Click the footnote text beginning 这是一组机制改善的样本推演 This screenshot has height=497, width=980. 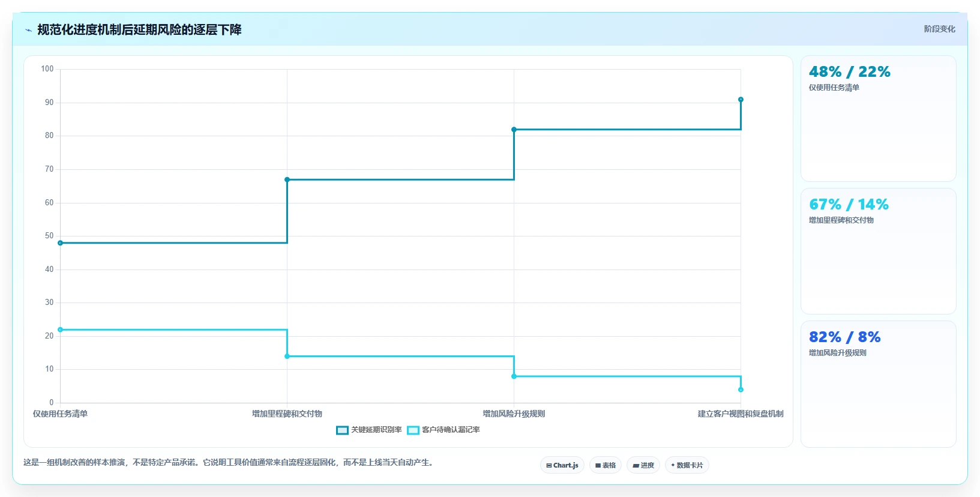pyautogui.click(x=228, y=463)
